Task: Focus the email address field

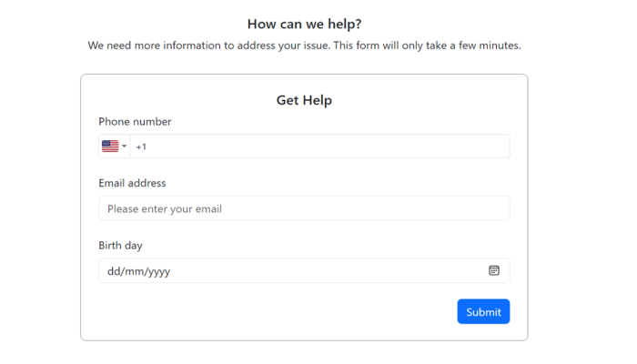Action: pyautogui.click(x=304, y=208)
